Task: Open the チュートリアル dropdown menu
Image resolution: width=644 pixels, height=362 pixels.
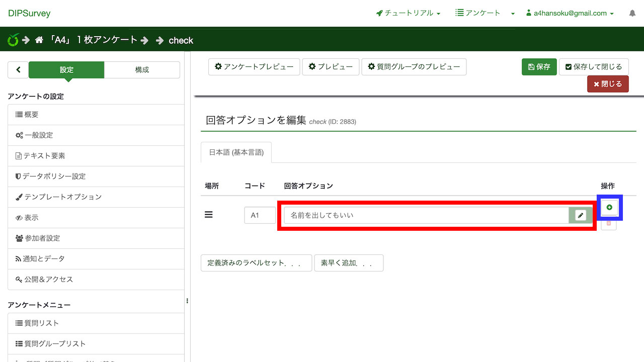Action: pos(408,13)
